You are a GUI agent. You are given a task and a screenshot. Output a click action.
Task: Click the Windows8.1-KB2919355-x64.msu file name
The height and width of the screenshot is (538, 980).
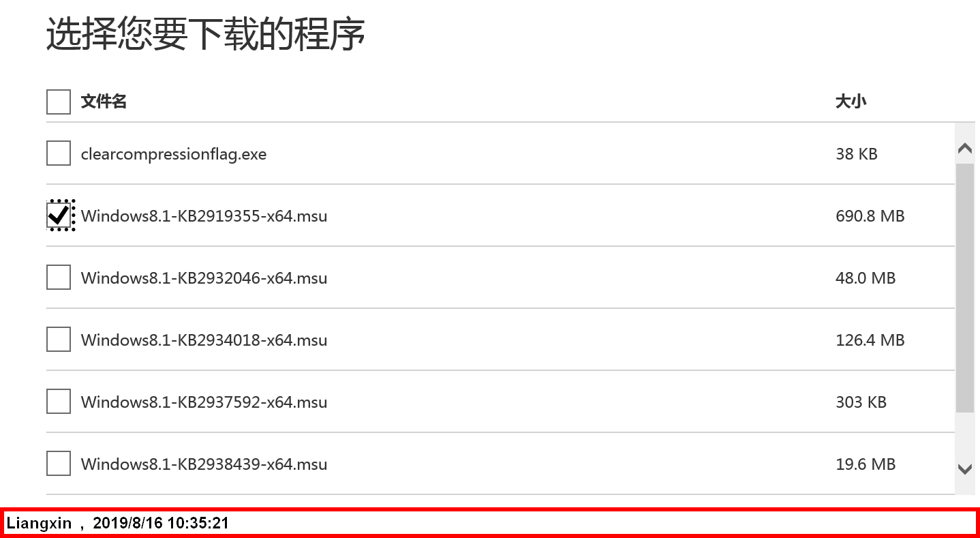click(204, 216)
